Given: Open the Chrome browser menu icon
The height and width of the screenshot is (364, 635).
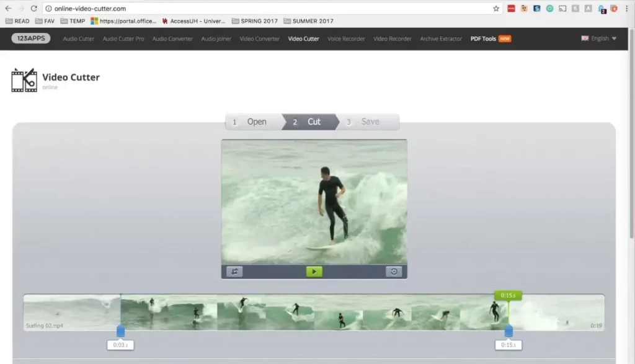Looking at the screenshot, I should pyautogui.click(x=628, y=9).
